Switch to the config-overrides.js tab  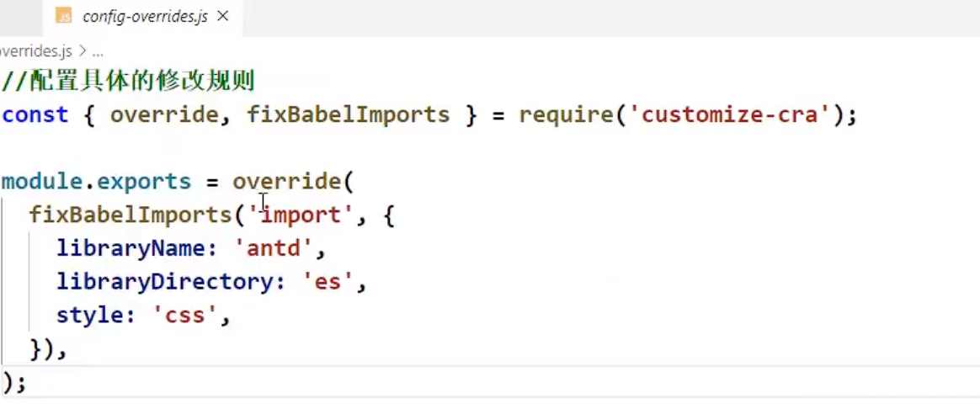pos(145,17)
